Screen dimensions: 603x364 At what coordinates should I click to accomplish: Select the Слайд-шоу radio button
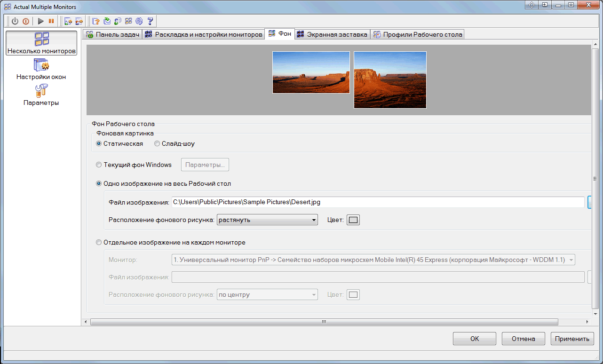pos(175,143)
